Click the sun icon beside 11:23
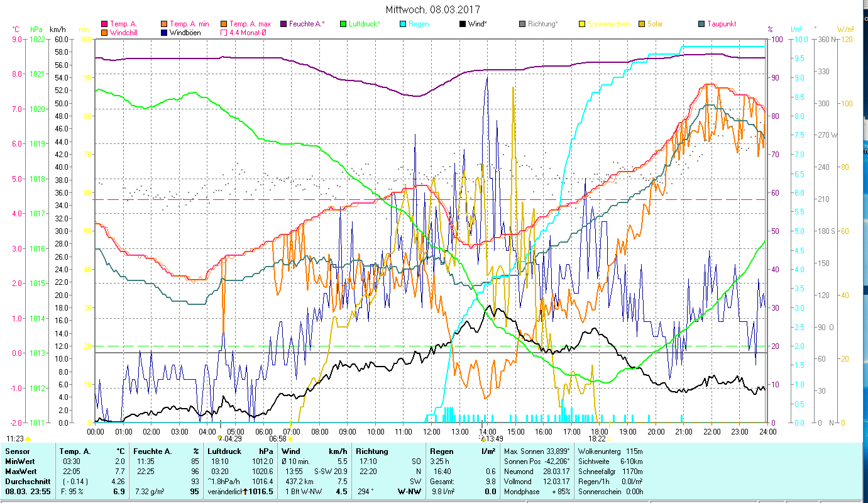 (x=28, y=439)
